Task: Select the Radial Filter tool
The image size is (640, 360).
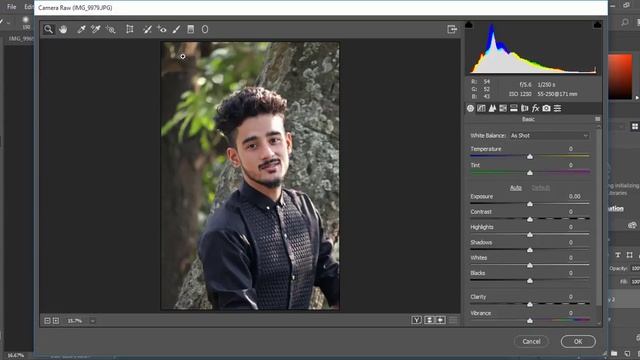Action: pyautogui.click(x=205, y=29)
